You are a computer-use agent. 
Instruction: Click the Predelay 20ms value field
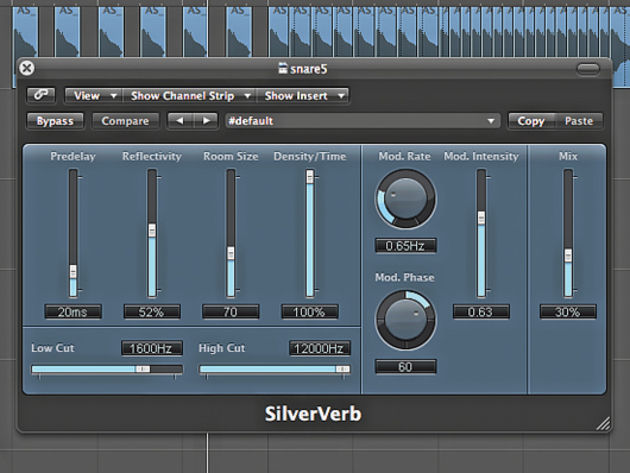[x=73, y=312]
